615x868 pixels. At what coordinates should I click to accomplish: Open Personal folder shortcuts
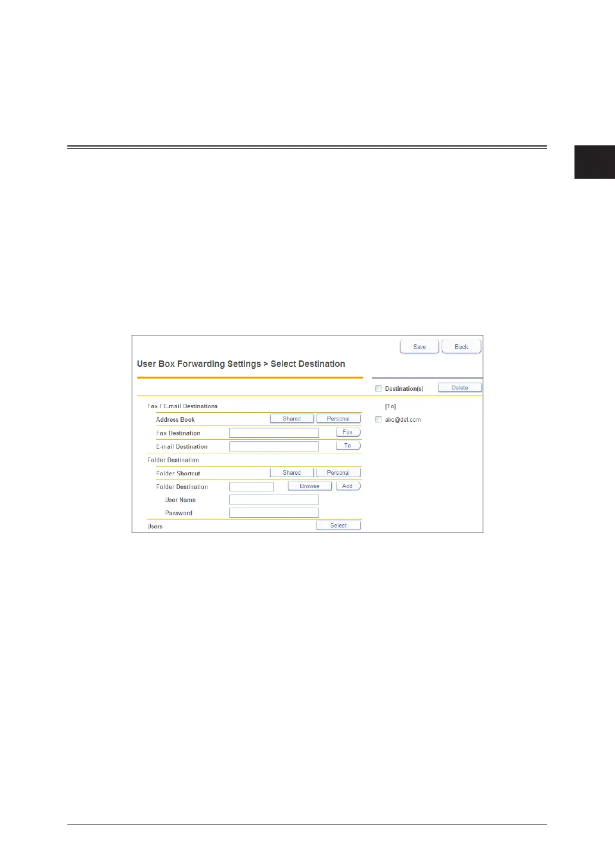[x=338, y=473]
